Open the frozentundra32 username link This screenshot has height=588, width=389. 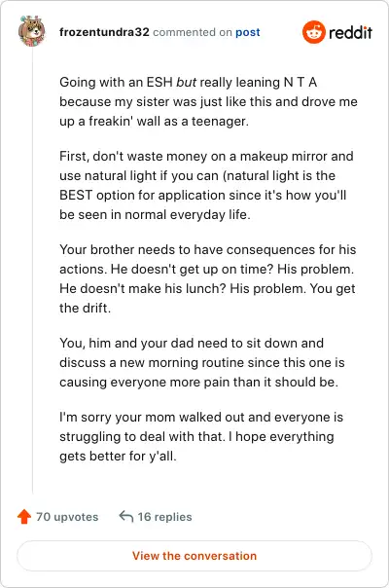tap(104, 32)
